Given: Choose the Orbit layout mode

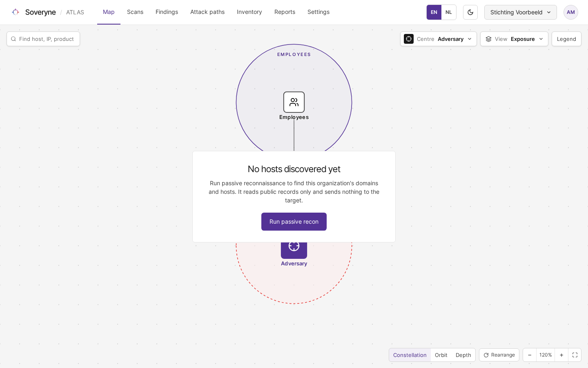Looking at the screenshot, I should point(441,355).
